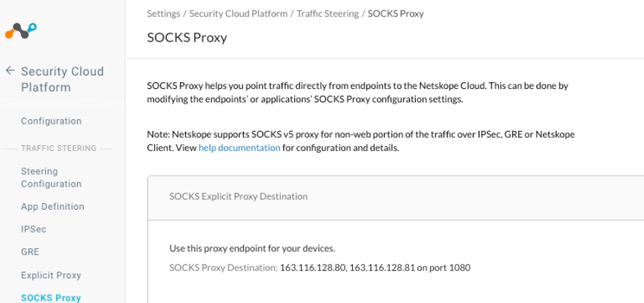Click the SOCKS Proxy Destination label
This screenshot has height=303, width=644.
(223, 267)
